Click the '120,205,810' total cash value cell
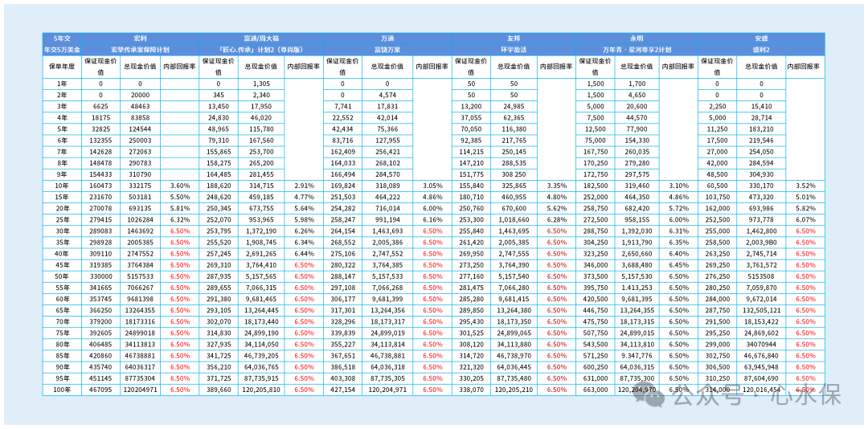 261,390
